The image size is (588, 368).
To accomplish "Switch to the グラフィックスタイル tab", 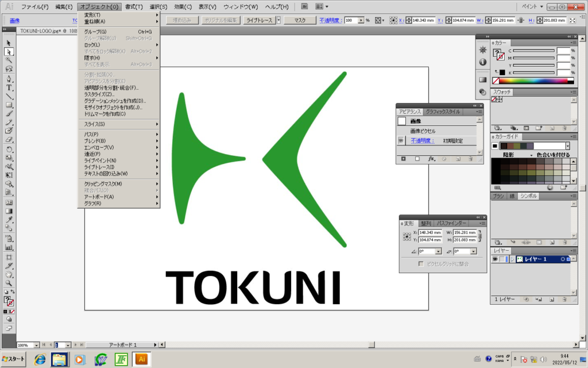I will coord(443,112).
